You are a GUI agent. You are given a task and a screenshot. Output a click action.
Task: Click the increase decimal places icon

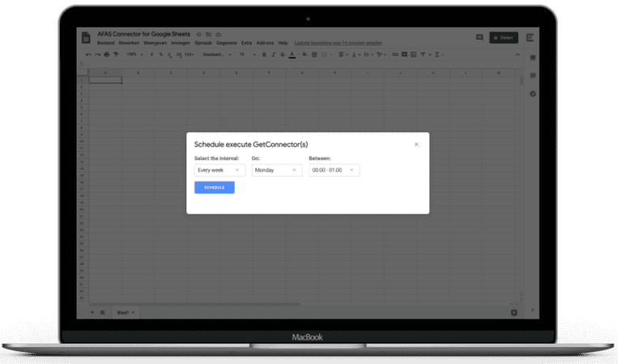coord(179,55)
